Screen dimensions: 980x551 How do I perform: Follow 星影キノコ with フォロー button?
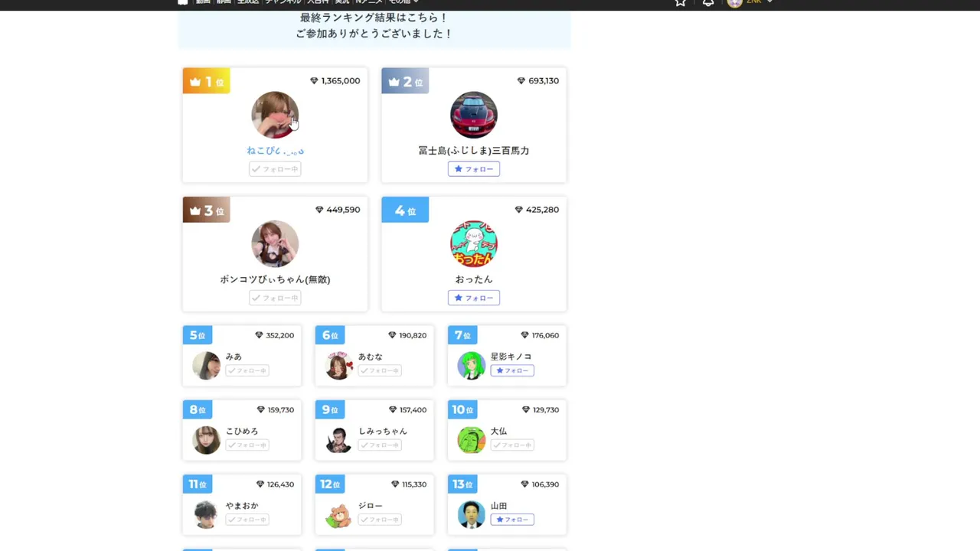pyautogui.click(x=512, y=370)
